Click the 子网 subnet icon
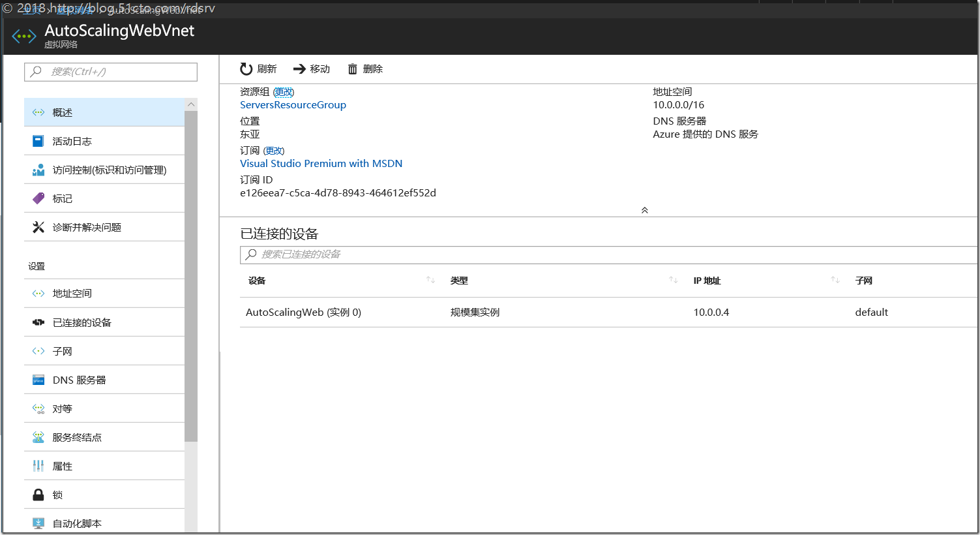 tap(38, 351)
